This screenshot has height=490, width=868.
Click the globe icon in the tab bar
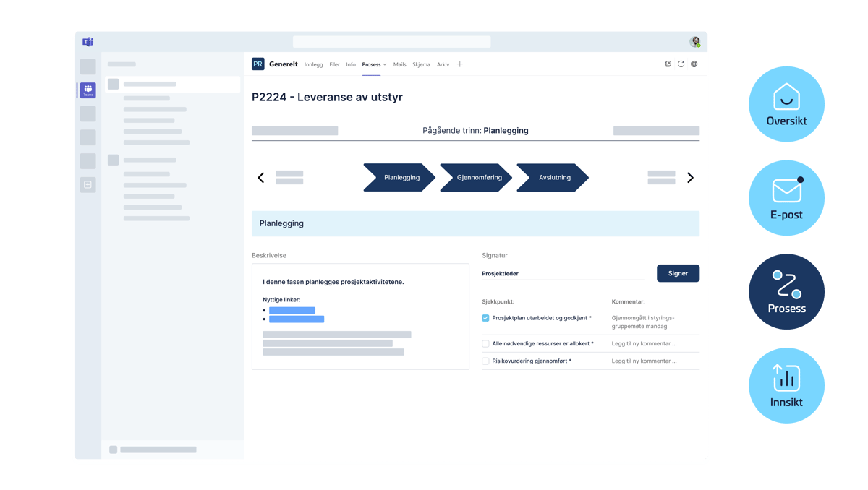[x=694, y=64]
